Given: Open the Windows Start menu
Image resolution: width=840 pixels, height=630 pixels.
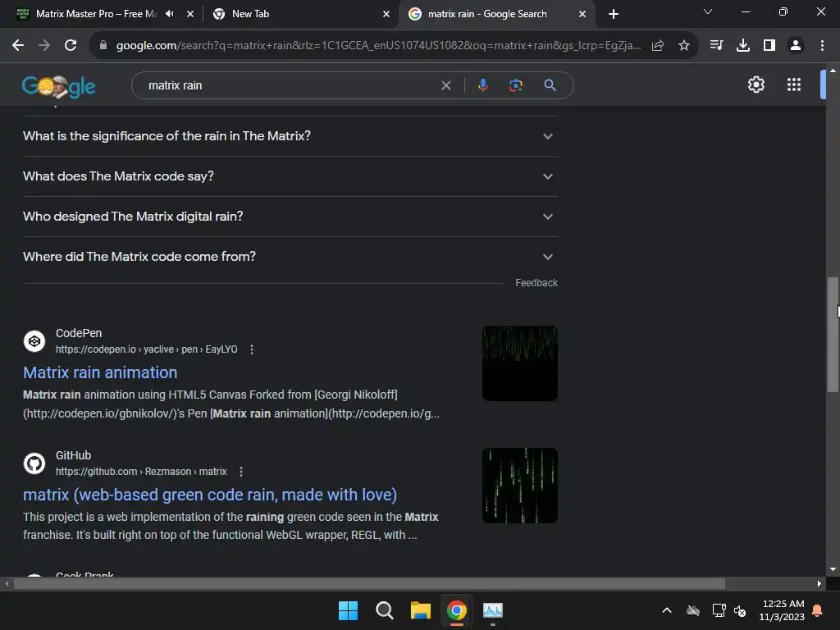Looking at the screenshot, I should click(x=348, y=610).
